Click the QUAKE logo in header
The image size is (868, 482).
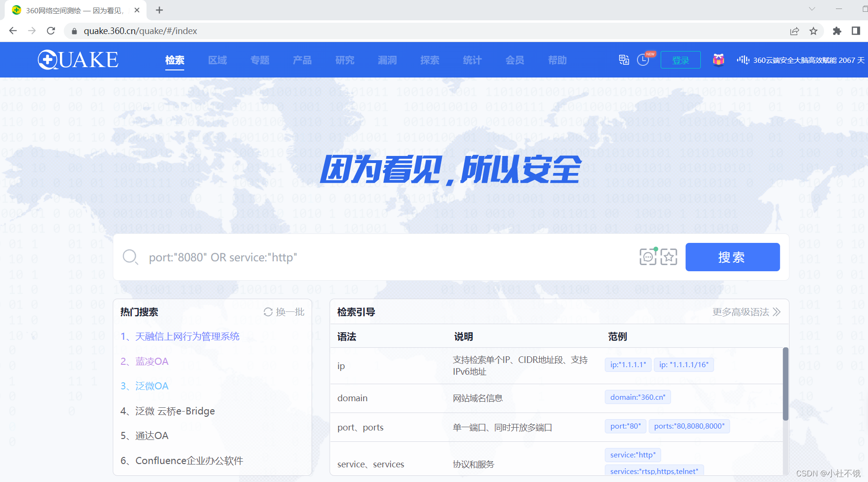pos(78,60)
